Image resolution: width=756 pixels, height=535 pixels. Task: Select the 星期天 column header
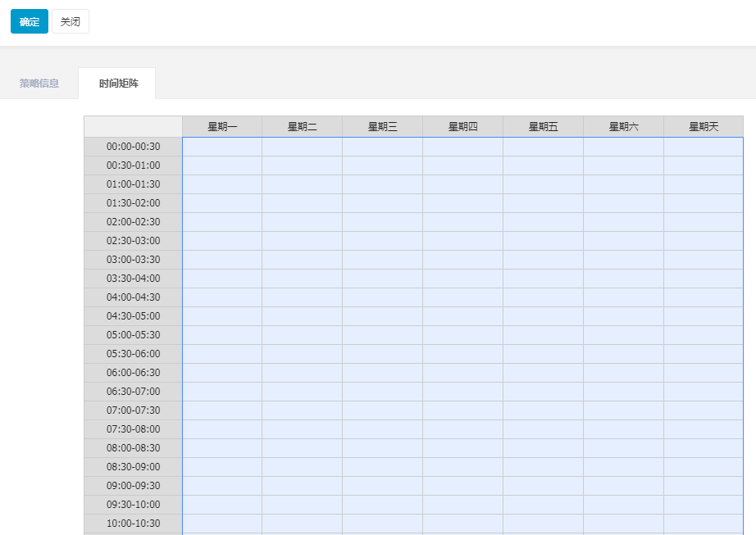click(704, 127)
